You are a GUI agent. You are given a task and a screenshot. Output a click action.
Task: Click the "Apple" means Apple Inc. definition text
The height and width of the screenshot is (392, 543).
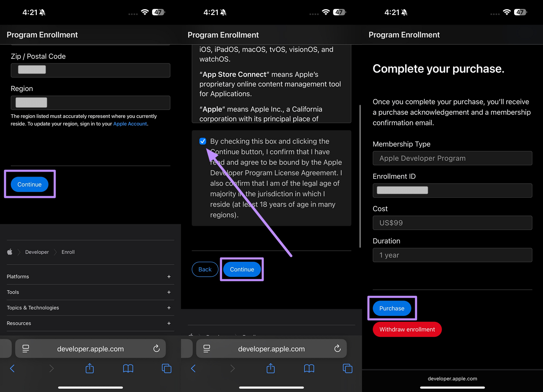pos(261,114)
